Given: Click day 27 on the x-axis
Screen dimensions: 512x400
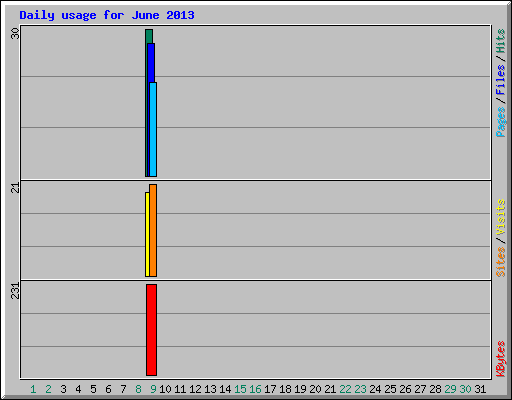Looking at the screenshot, I should [420, 389].
